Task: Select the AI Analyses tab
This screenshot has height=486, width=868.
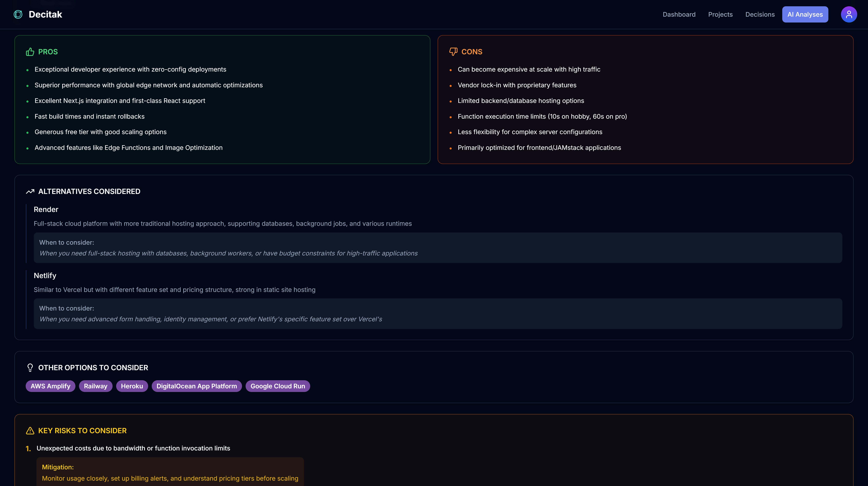Action: click(805, 15)
